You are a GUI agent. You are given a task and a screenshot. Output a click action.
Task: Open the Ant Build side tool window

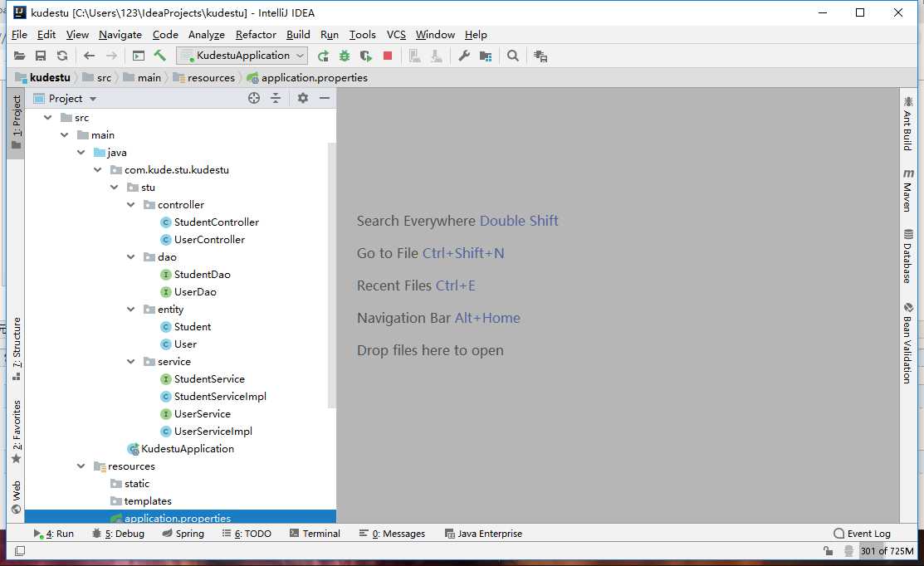(x=907, y=124)
